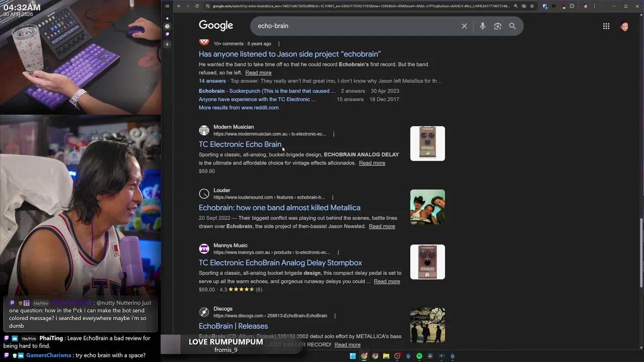The image size is (644, 362).
Task: Start voice search with microphone icon
Action: [482, 26]
